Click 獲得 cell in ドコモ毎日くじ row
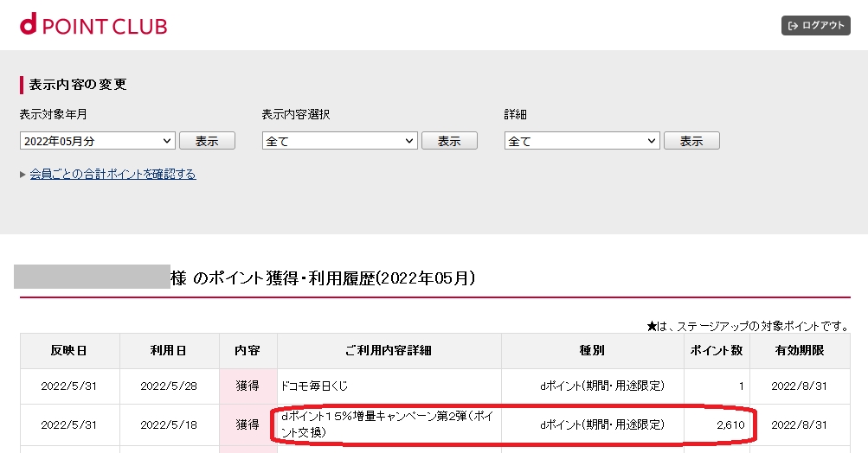The image size is (868, 453). point(248,386)
